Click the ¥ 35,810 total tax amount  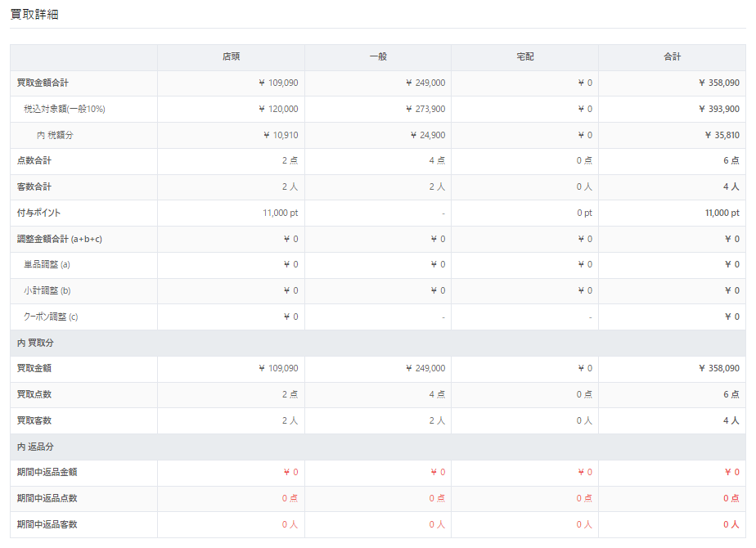point(722,136)
